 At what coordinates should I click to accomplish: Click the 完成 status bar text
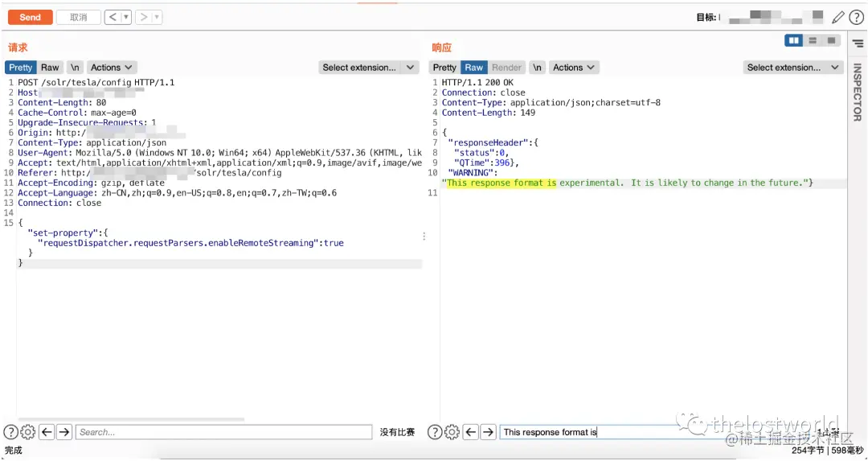click(14, 451)
